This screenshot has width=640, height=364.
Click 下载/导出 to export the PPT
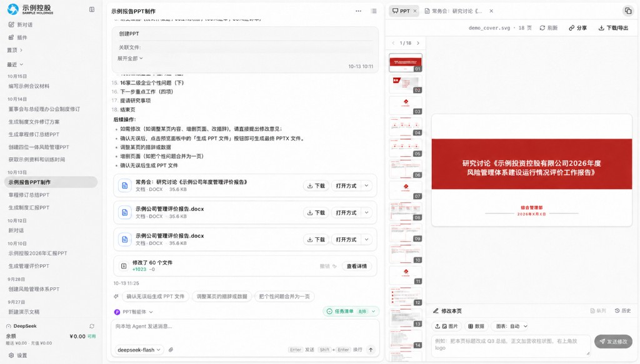(613, 28)
